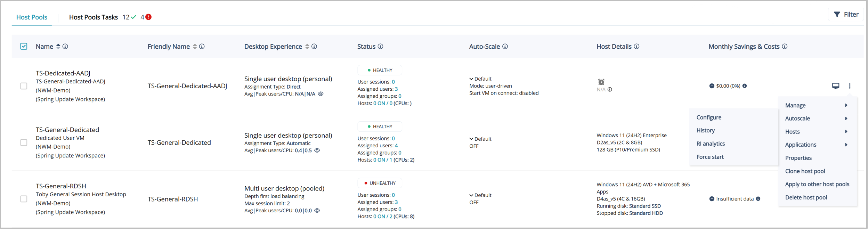Show Avg|Peak users eye icon for TS-General-RDSH
This screenshot has height=229, width=868.
317,211
